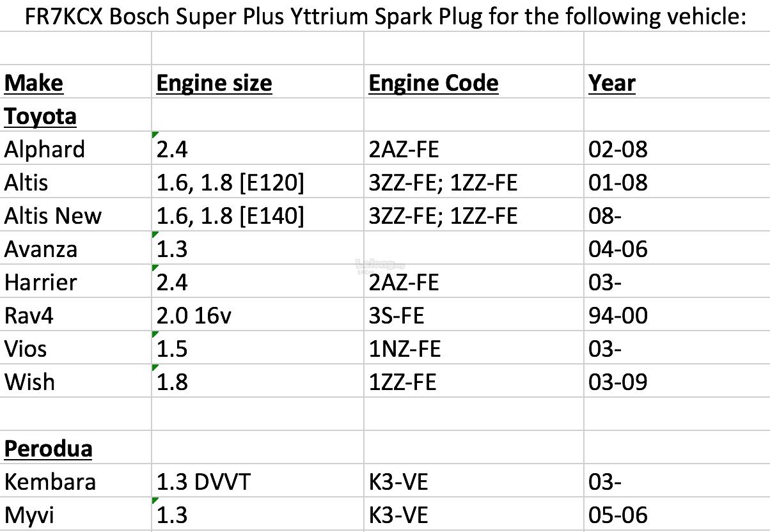Select the Make column header cell
The image size is (770, 532).
[34, 83]
